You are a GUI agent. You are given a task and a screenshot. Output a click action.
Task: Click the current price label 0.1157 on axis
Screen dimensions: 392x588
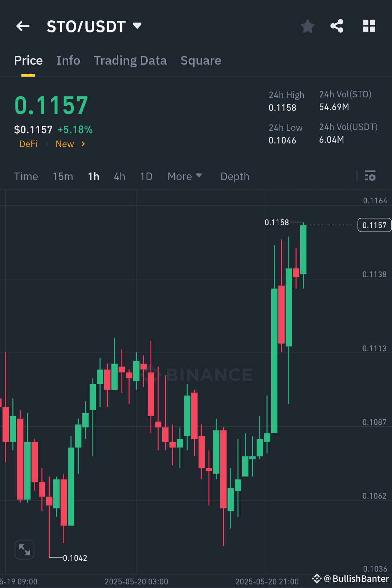[x=374, y=225]
